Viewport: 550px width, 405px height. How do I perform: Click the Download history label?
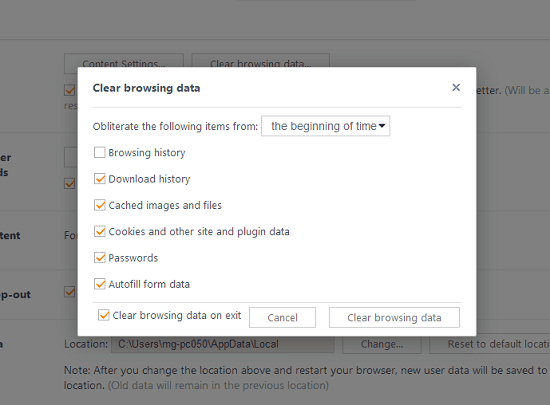coord(149,179)
